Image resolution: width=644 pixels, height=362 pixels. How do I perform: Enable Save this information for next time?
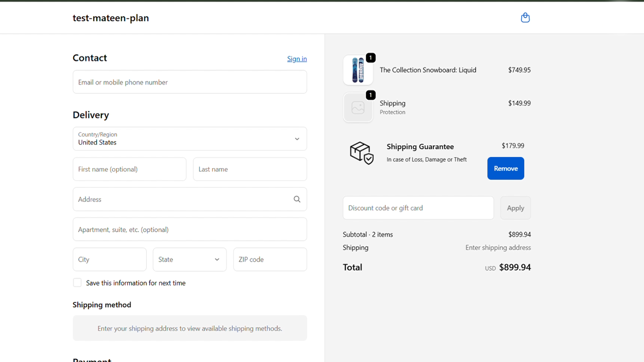coord(77,283)
